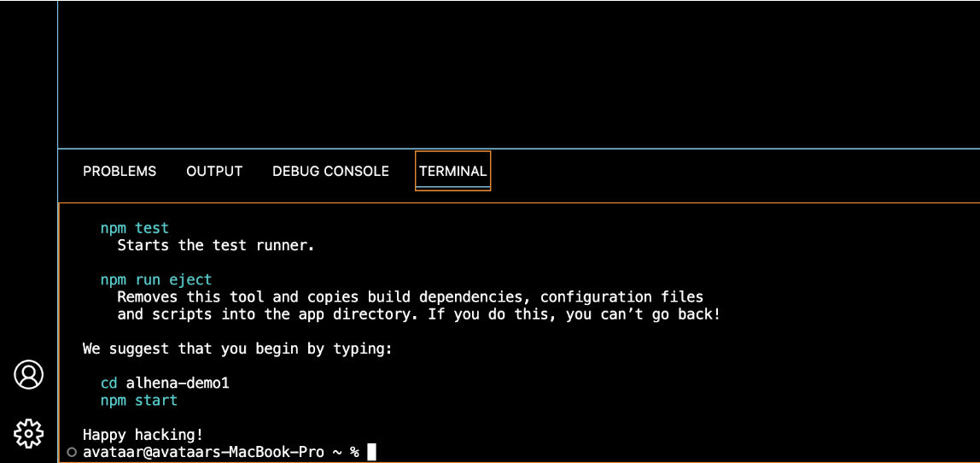Click the 'Starts the test runner.' description
The height and width of the screenshot is (463, 980).
point(216,245)
